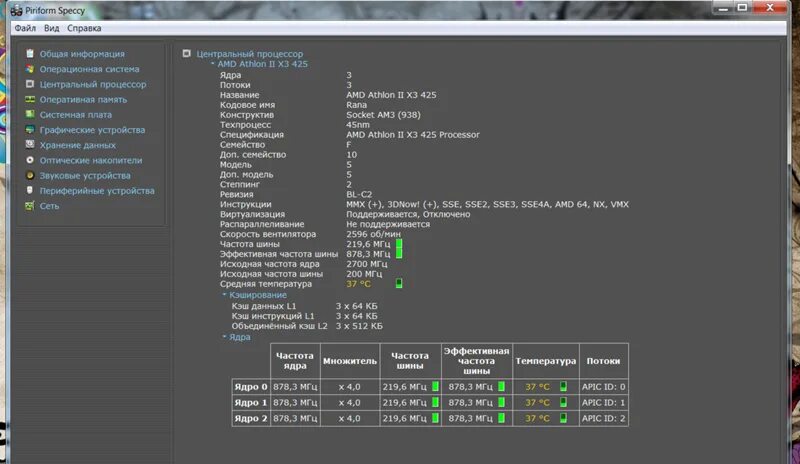Click the x 4,0 multiplier for Ядро 0
800x464 pixels.
[x=349, y=387]
